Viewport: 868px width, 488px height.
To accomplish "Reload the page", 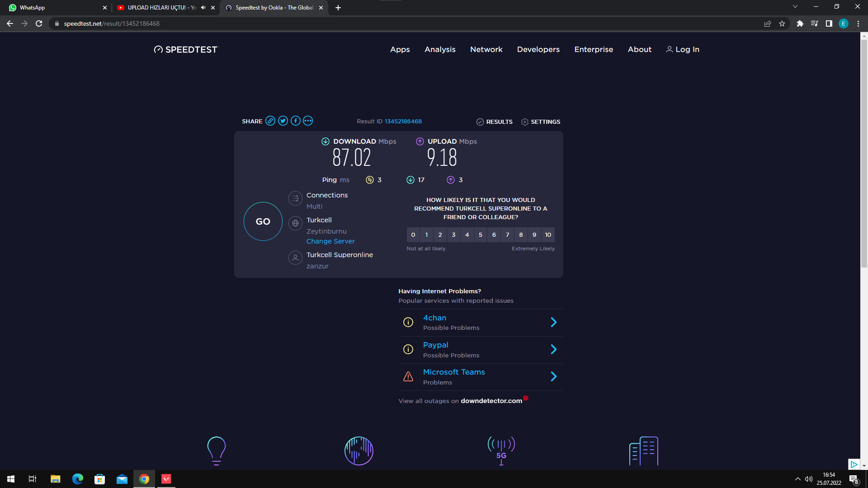I will pos(39,23).
